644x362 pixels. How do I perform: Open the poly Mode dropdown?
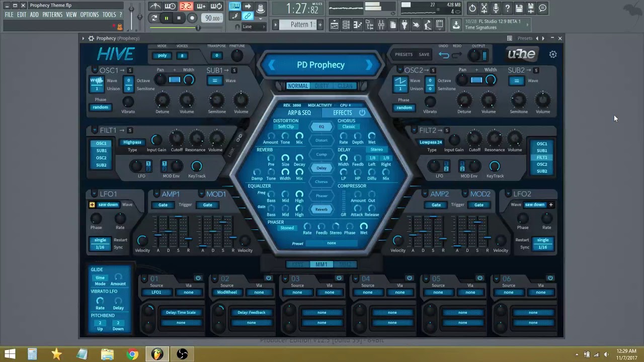[162, 56]
